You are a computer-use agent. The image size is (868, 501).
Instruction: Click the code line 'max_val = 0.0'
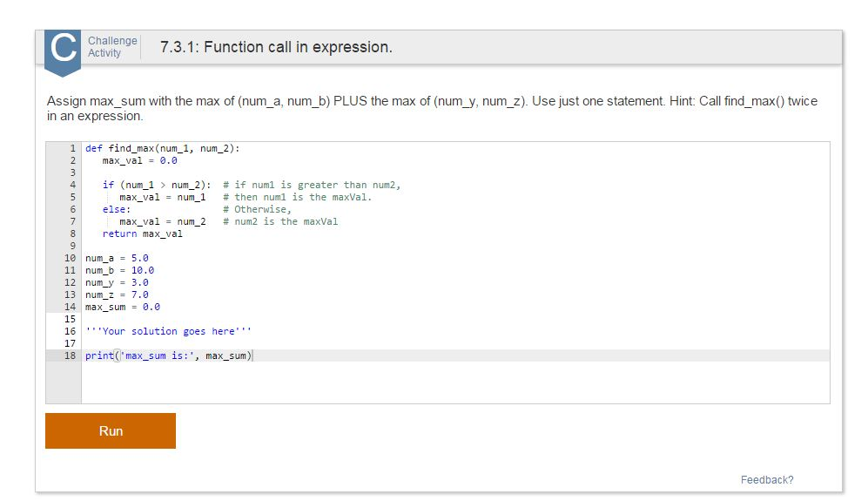139,160
